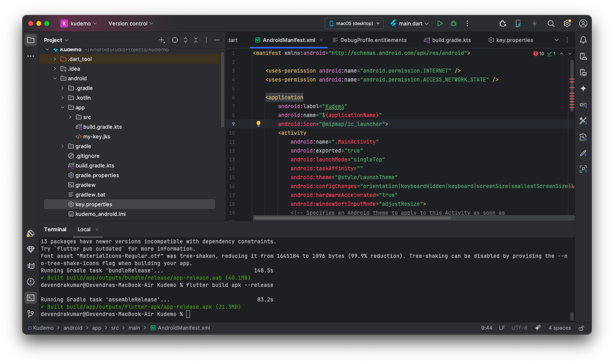Click the 4 spaces indent setting

click(x=559, y=328)
